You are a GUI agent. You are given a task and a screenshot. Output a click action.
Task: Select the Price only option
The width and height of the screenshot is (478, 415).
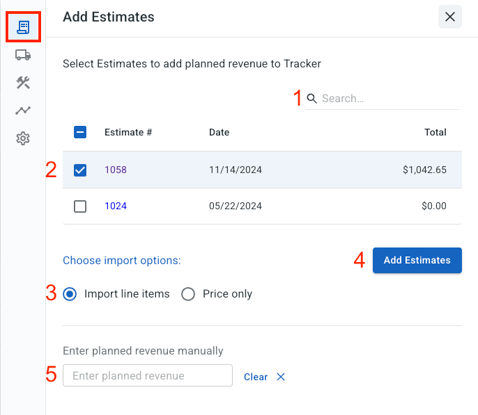[x=188, y=294]
